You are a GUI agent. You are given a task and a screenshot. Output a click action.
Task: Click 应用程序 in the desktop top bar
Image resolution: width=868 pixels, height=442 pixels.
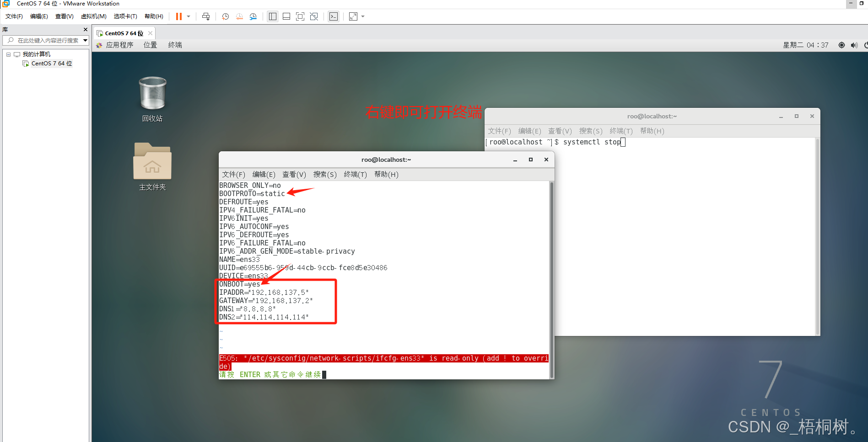[x=119, y=45]
